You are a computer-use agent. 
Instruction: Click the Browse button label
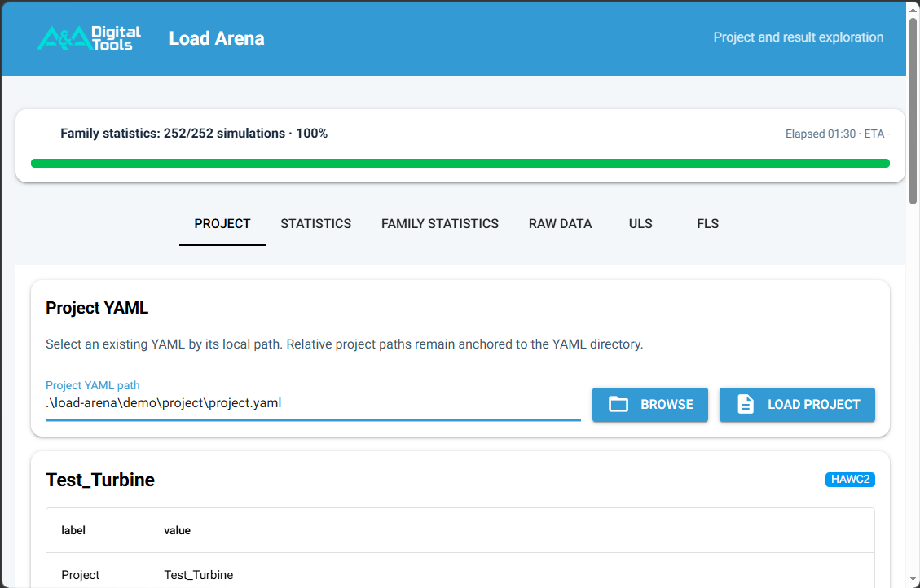(x=667, y=405)
